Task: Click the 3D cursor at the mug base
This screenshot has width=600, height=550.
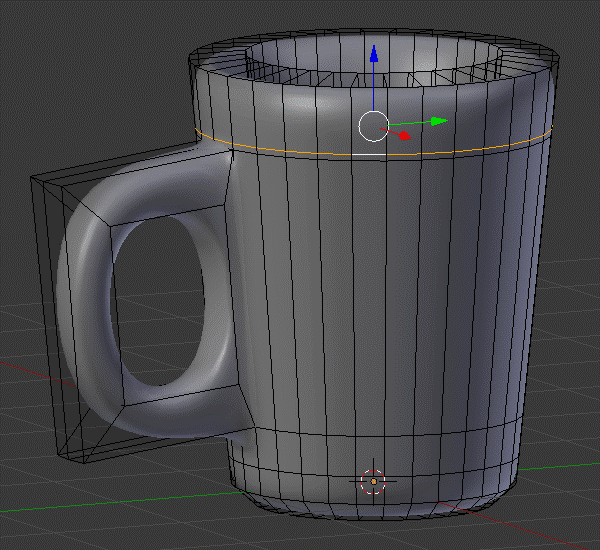Action: pos(373,481)
